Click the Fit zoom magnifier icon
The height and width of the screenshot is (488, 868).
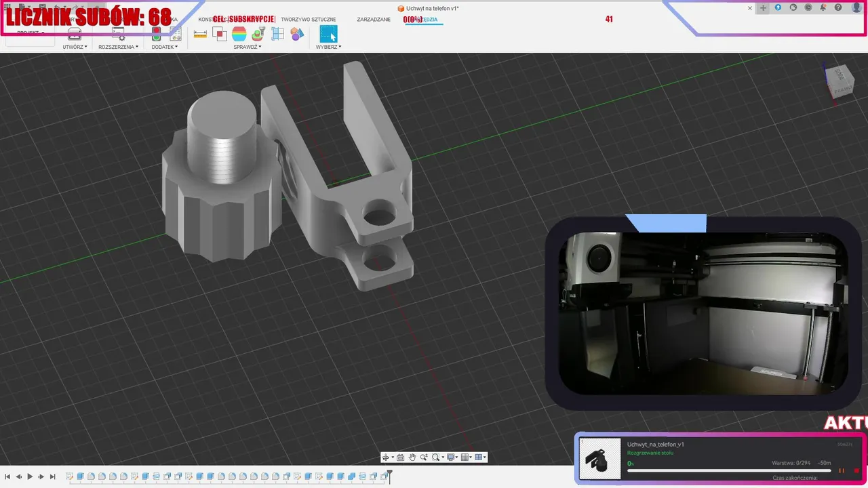(x=436, y=457)
